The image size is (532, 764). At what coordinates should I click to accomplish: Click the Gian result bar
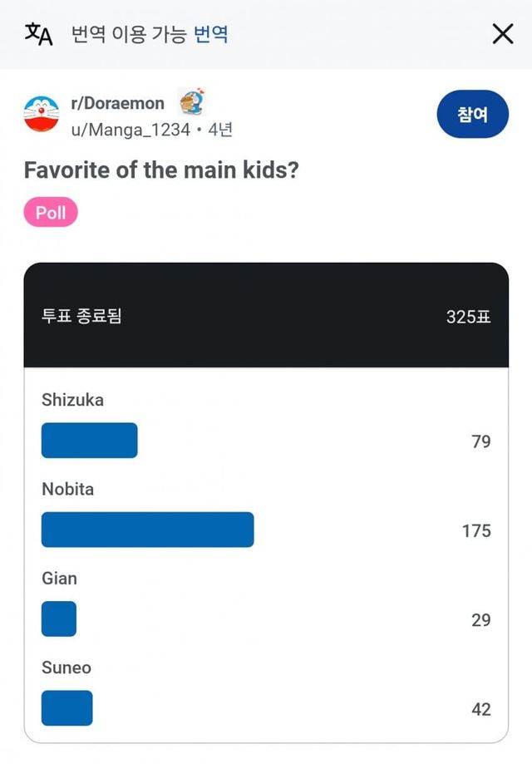[59, 619]
